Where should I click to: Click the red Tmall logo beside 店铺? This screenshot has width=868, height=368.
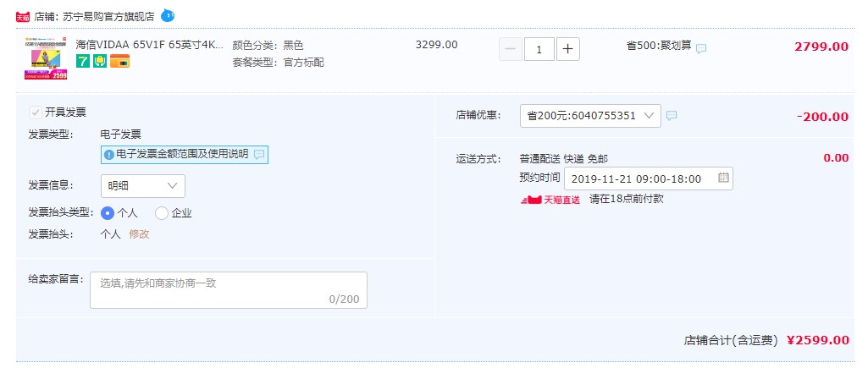click(23, 17)
